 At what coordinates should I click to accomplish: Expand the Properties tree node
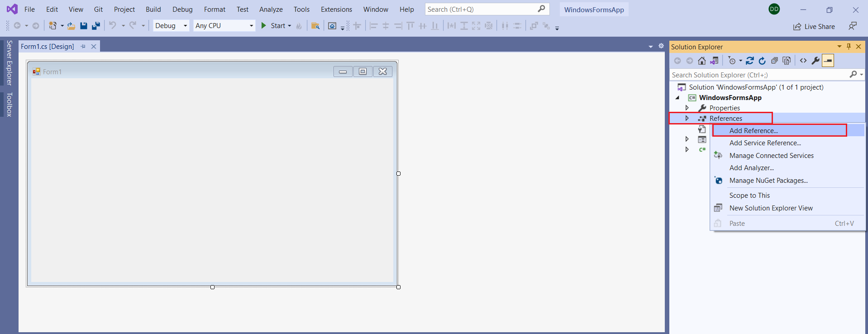pos(687,108)
